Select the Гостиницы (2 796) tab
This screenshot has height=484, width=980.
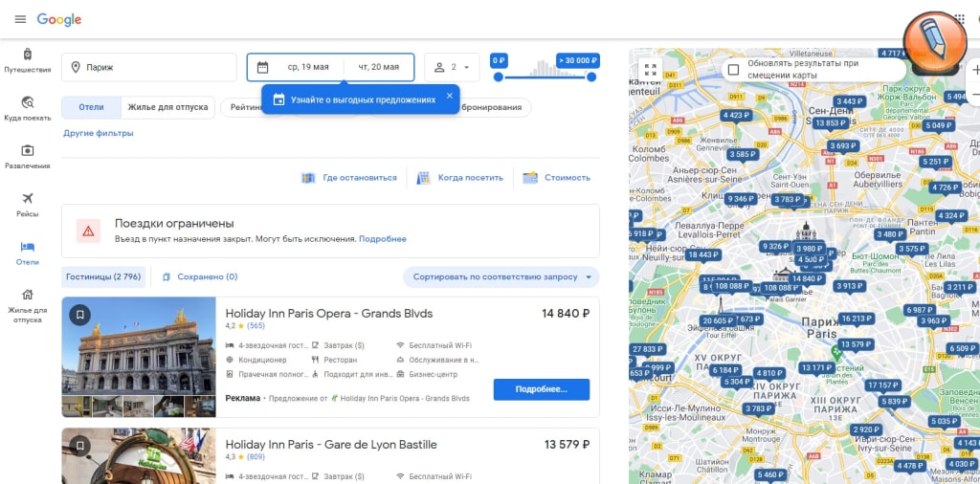103,276
